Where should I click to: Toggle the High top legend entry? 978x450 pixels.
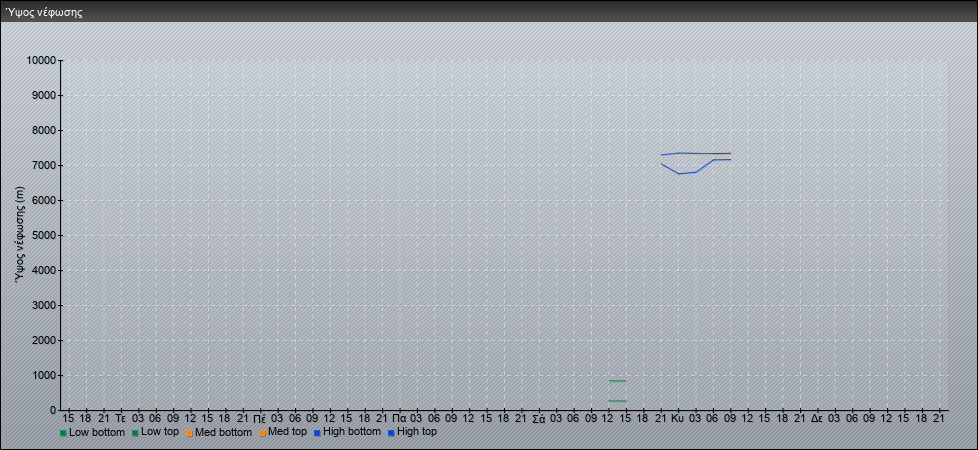[412, 432]
